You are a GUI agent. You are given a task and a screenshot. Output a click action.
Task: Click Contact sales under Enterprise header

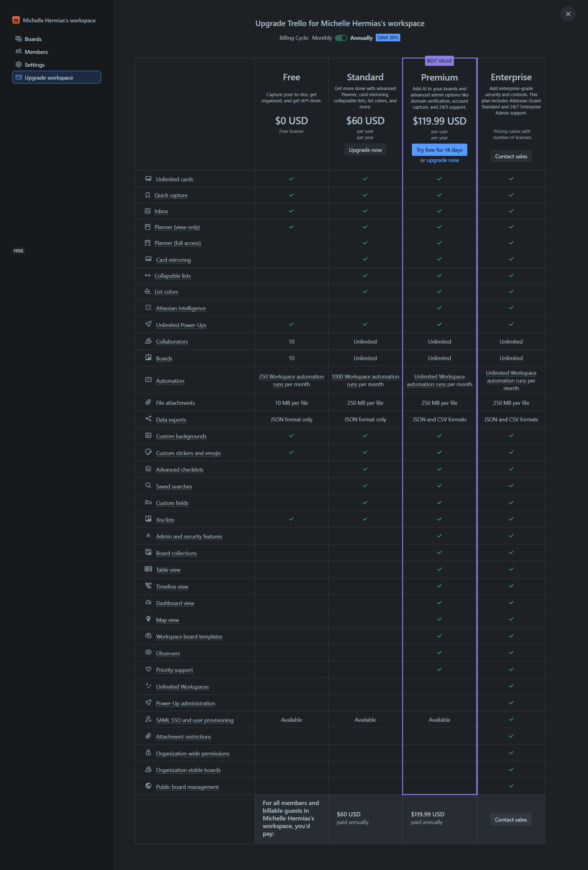point(511,156)
